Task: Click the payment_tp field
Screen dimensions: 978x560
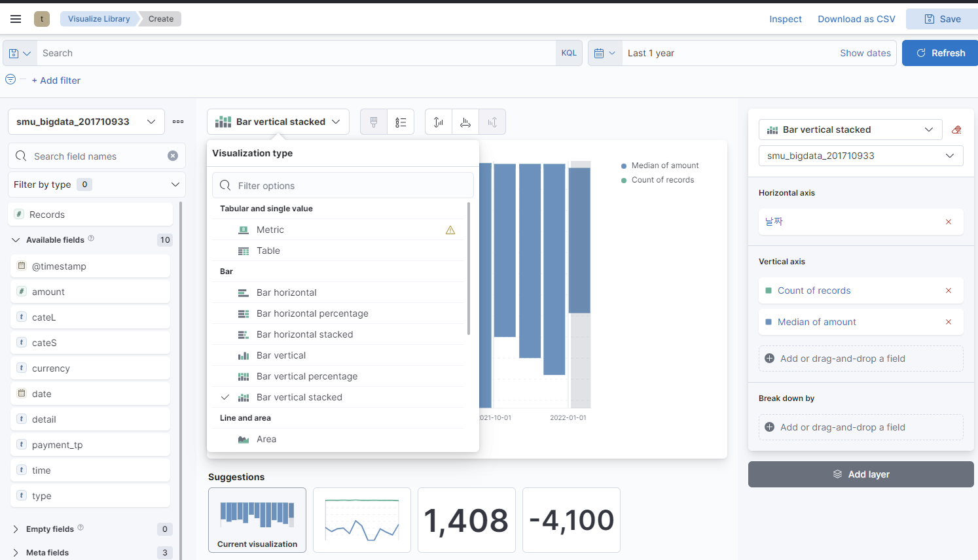Action: (90, 445)
